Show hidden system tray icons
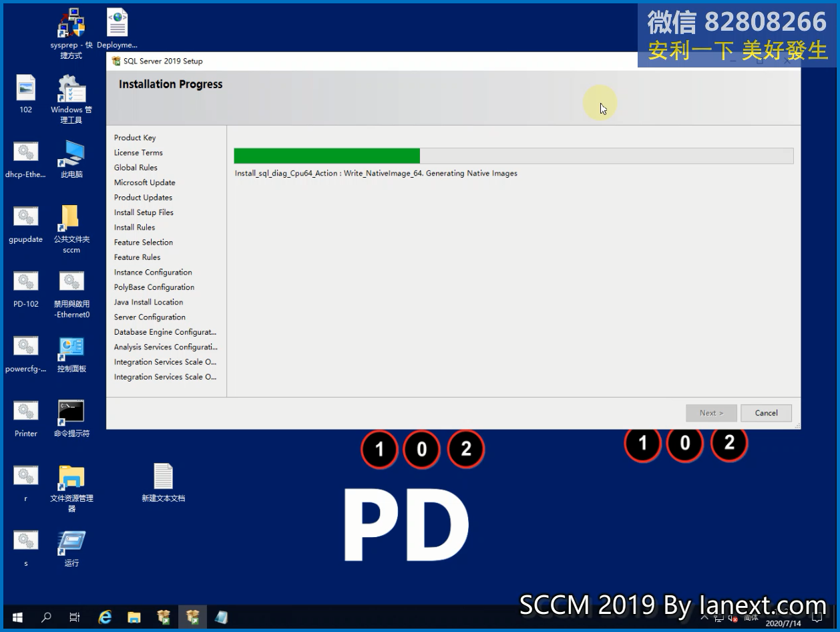 (x=704, y=618)
